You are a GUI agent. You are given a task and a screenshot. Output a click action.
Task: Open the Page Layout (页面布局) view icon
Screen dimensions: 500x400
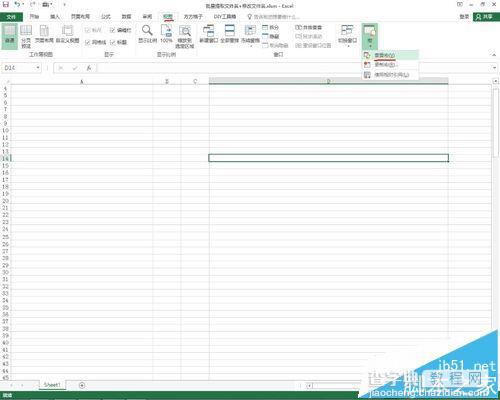coord(44,34)
